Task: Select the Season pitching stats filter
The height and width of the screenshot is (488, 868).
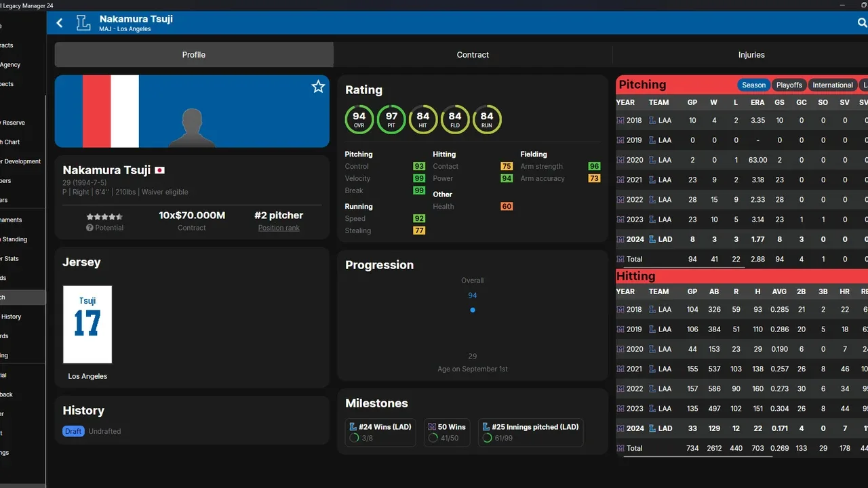Action: [x=753, y=85]
